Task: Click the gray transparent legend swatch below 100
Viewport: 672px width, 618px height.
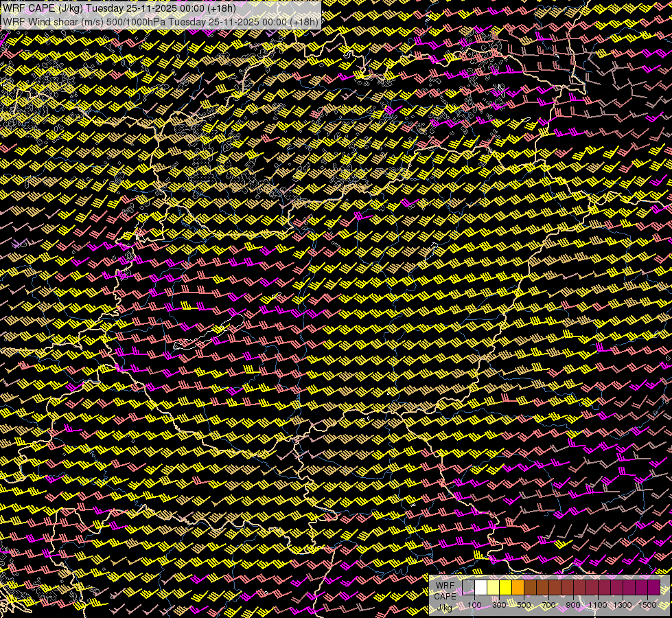Action: pos(468,588)
